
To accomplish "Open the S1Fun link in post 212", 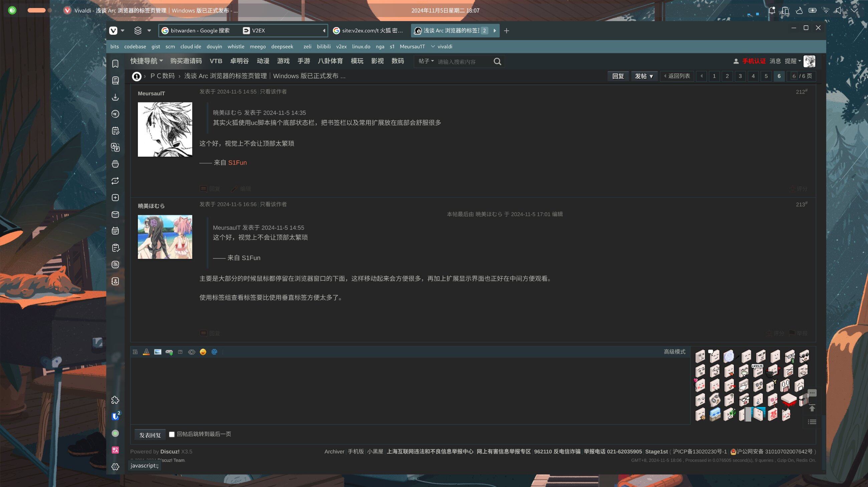I will (237, 163).
